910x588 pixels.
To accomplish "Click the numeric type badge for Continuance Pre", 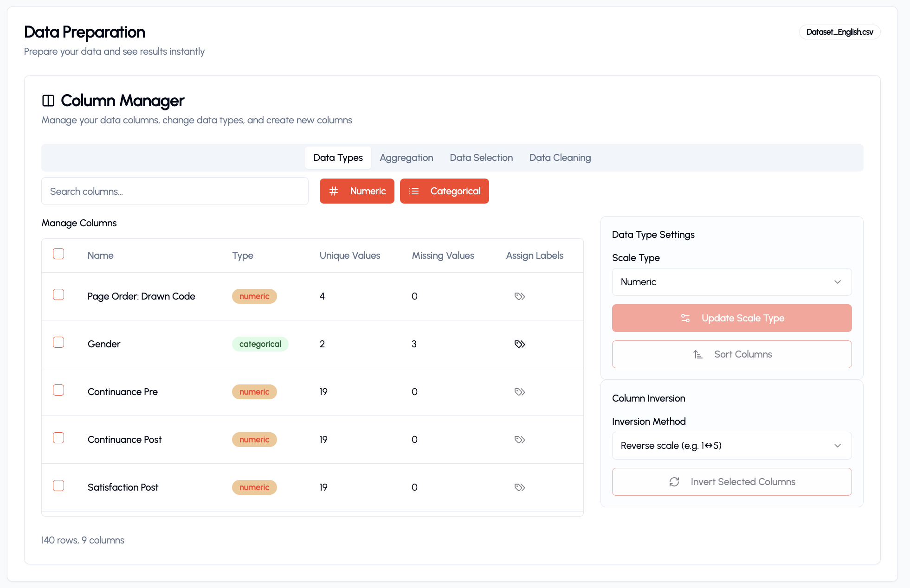I will tap(254, 392).
